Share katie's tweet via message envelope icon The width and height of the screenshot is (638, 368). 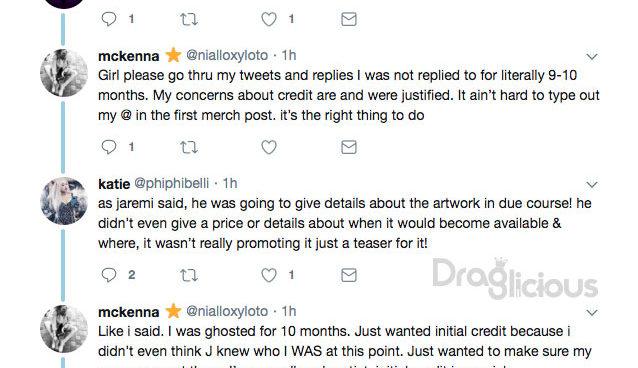coord(349,275)
